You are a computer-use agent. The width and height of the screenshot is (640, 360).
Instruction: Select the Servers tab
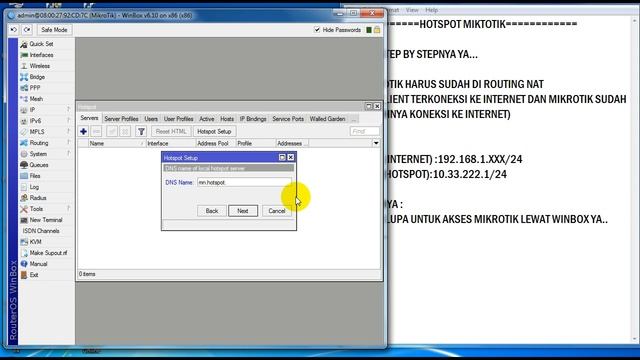pyautogui.click(x=89, y=118)
